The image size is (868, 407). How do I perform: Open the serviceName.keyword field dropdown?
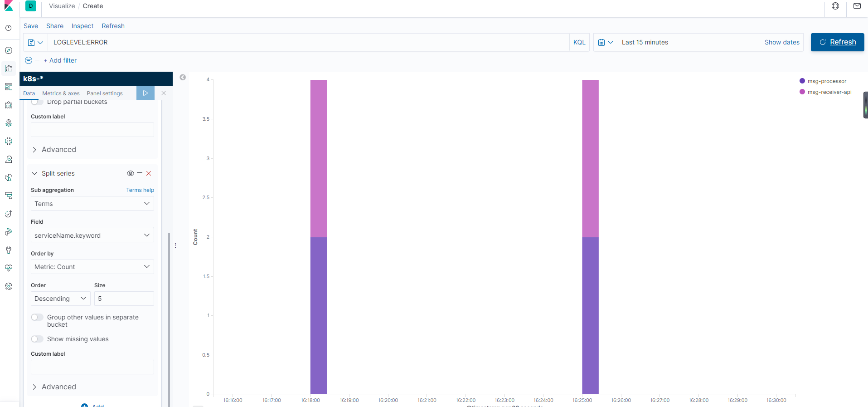click(92, 235)
